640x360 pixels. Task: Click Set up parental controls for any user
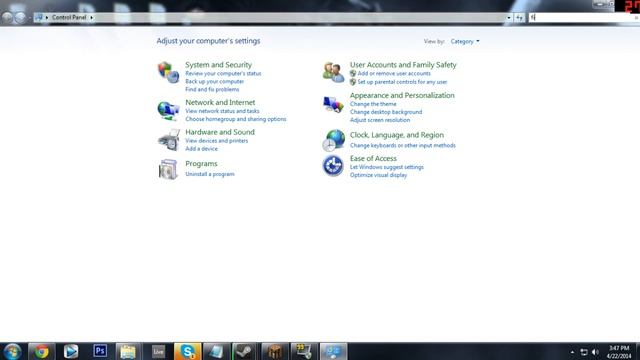pos(402,82)
